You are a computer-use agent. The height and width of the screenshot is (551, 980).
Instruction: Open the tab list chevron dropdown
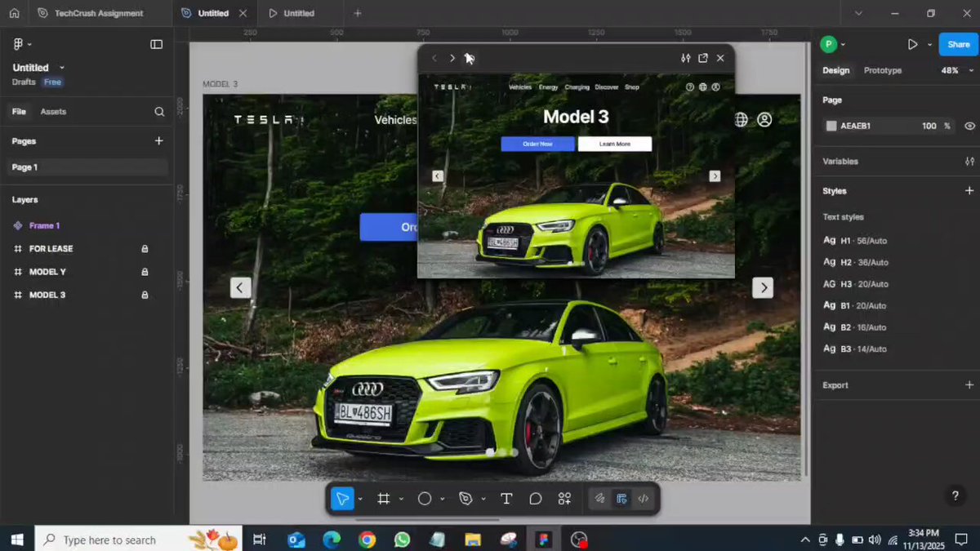point(857,13)
